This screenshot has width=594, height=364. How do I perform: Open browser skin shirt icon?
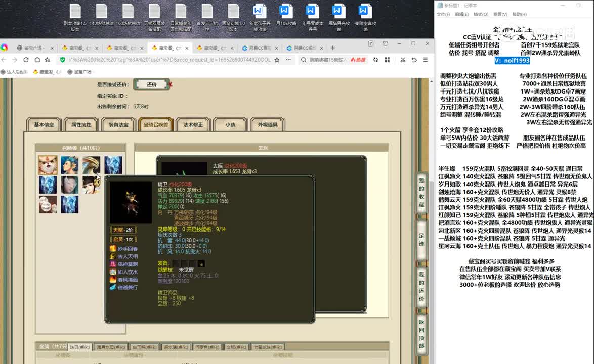pos(385,44)
